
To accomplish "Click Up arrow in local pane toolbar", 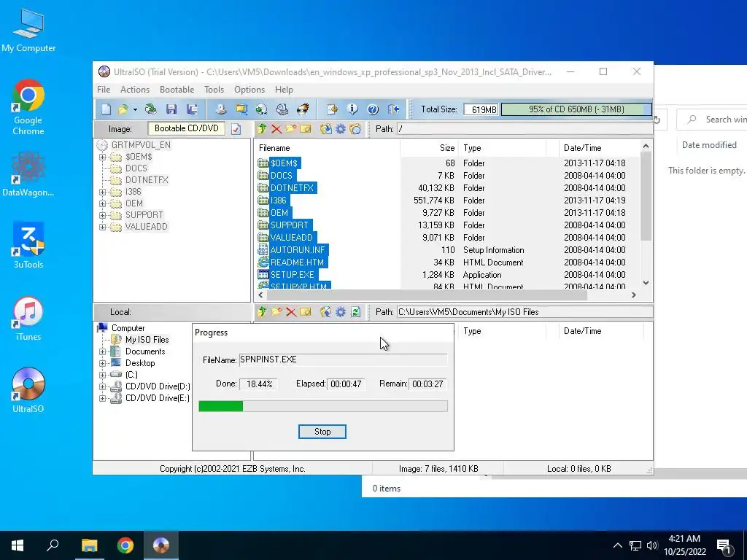I will click(262, 312).
